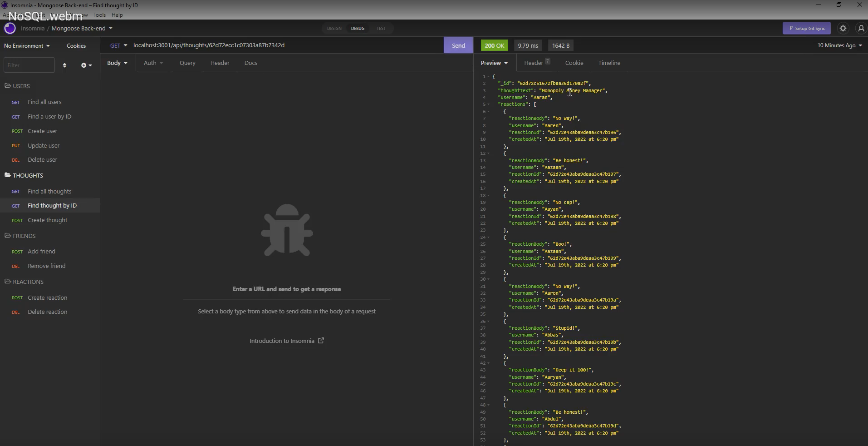This screenshot has width=868, height=446.
Task: Open the Query tab
Action: [x=187, y=63]
